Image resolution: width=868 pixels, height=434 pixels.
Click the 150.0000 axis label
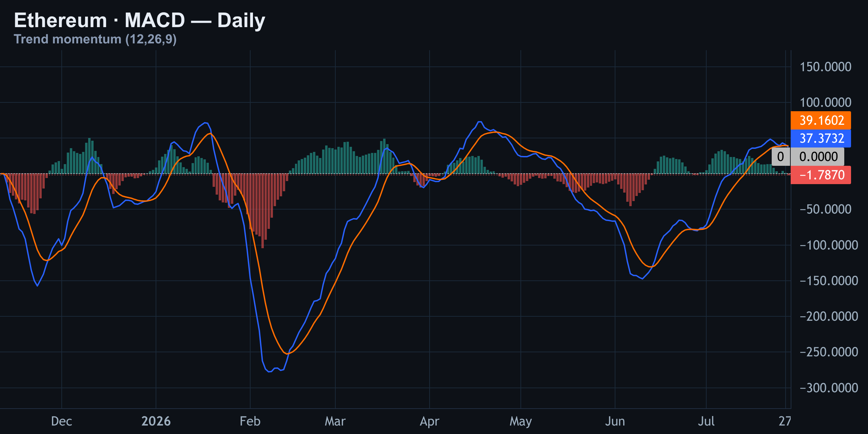point(826,67)
